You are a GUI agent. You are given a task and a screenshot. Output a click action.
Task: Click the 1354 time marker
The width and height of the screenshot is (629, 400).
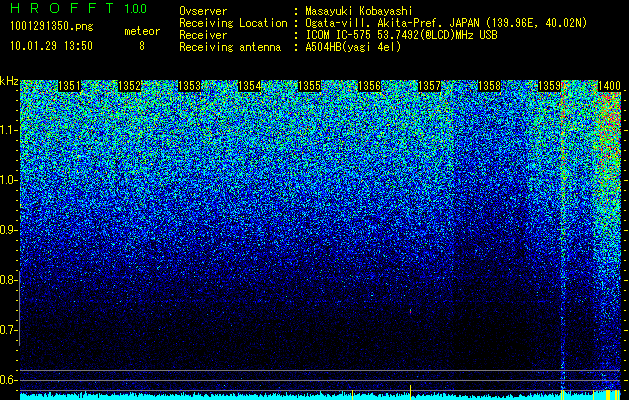pos(250,86)
